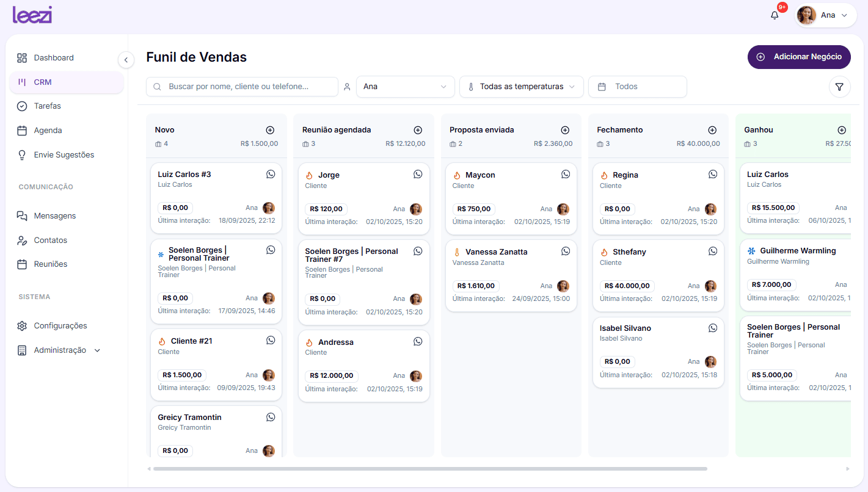Image resolution: width=868 pixels, height=492 pixels.
Task: Add deal to Novo column plus icon
Action: click(x=270, y=130)
